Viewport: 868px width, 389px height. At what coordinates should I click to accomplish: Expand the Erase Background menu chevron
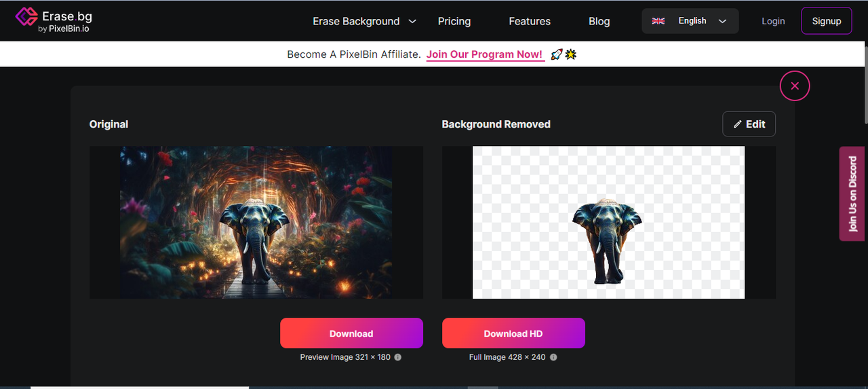click(412, 21)
